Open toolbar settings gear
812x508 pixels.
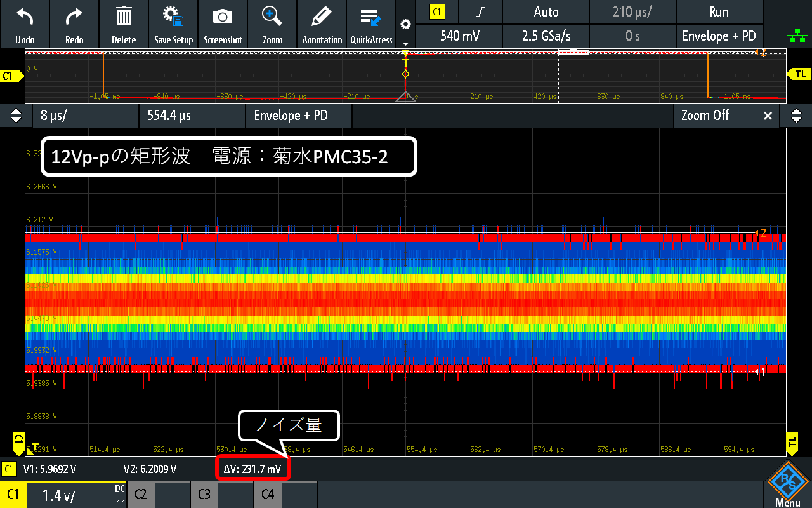tap(405, 24)
